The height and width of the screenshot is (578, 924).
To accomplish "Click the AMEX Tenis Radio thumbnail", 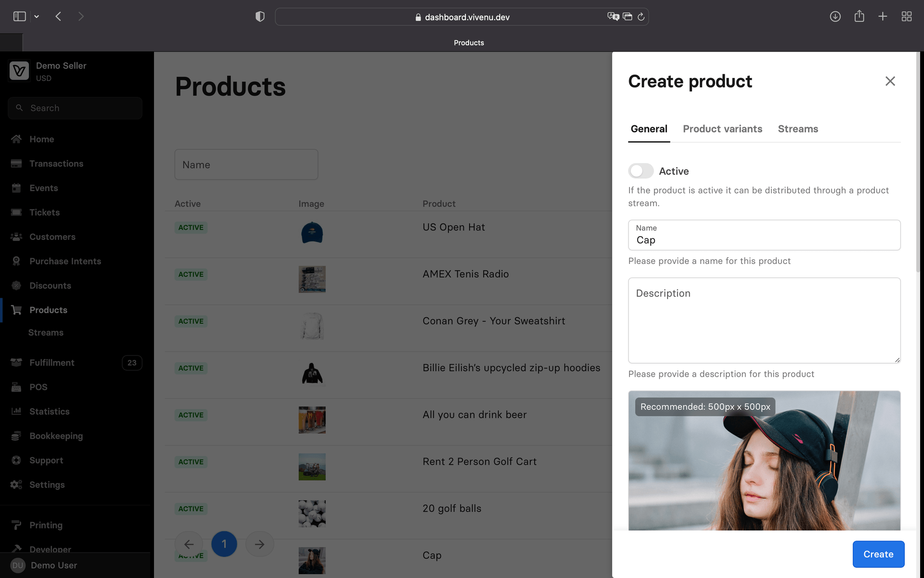I will 312,279.
